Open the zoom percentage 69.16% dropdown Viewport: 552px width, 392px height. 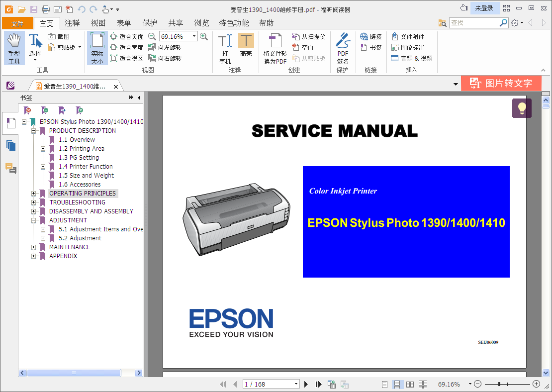pos(194,36)
